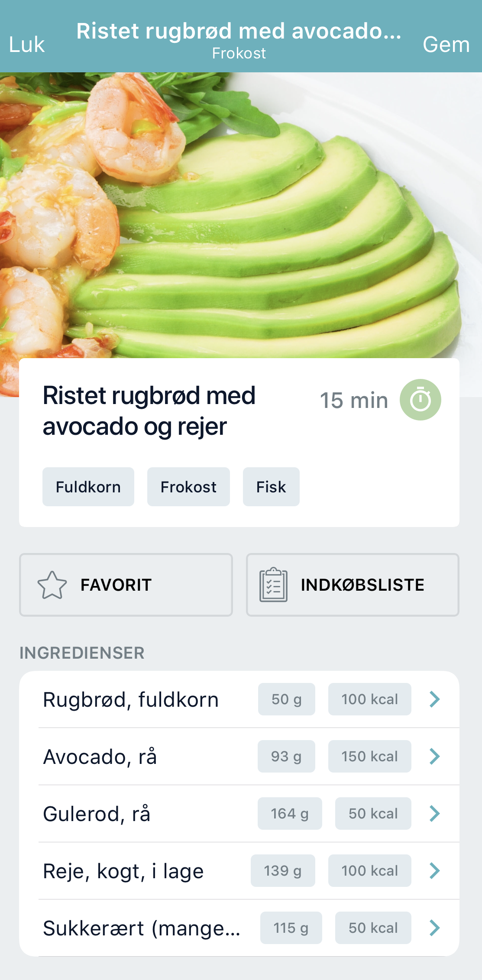Expand Rugbrød, fuldkorn ingredient chevron
The image size is (482, 980).
tap(434, 699)
